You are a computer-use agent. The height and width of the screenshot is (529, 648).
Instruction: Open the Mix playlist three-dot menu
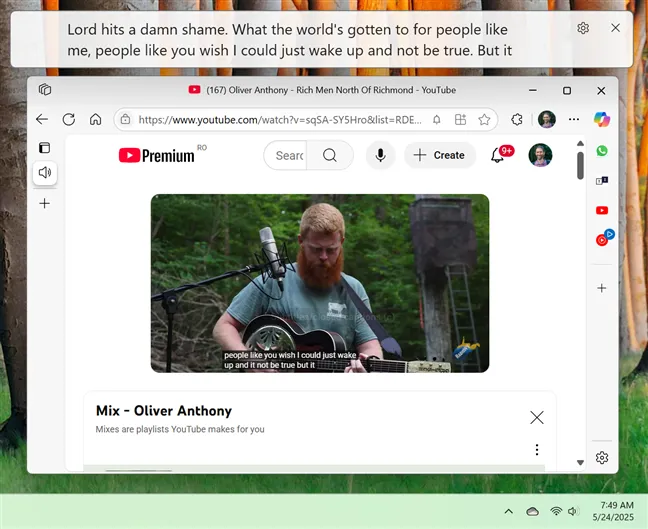point(537,450)
